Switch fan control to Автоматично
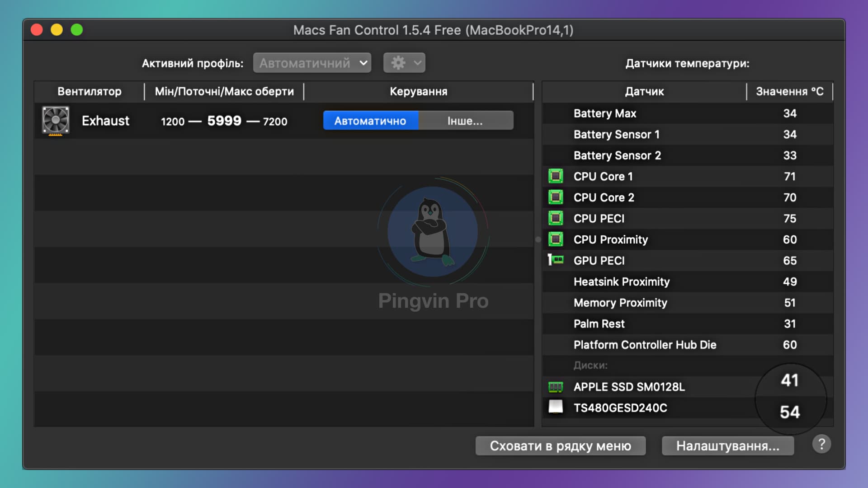Viewport: 868px width, 488px height. 370,121
